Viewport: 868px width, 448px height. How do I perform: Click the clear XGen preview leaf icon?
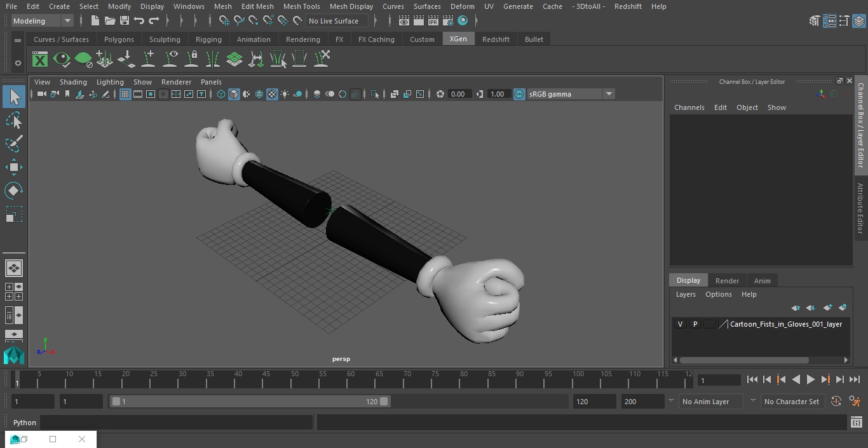click(83, 60)
